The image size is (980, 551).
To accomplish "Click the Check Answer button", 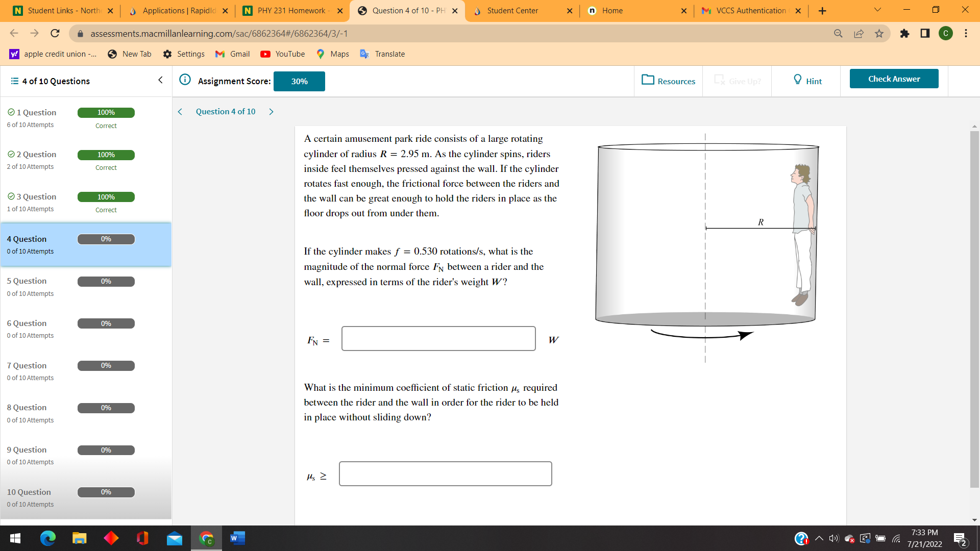I will point(894,79).
